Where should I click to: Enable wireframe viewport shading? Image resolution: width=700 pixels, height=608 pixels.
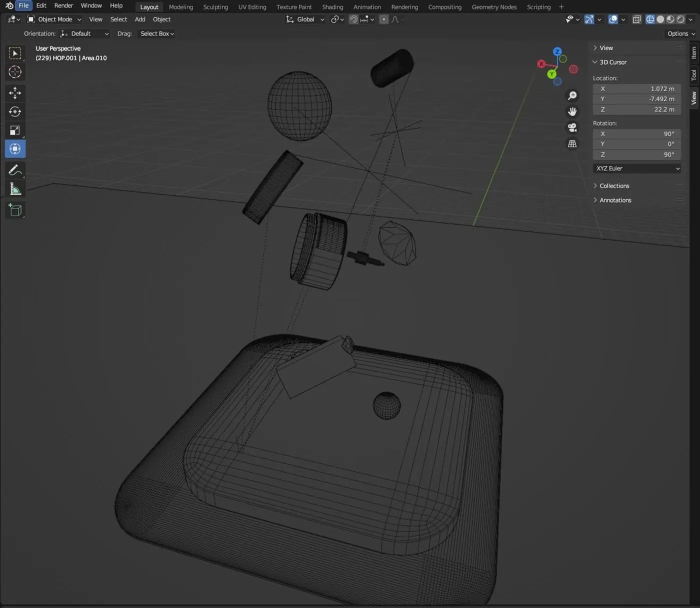[650, 19]
